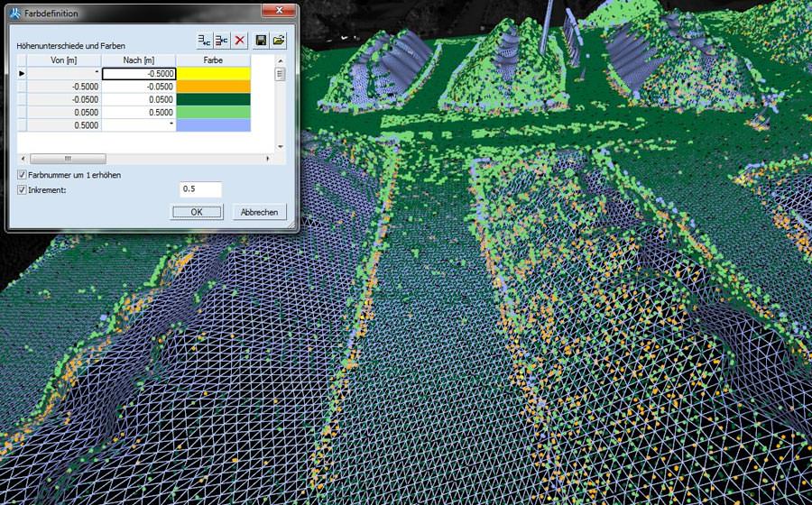Click the Nach cell with value 0.0500
Image resolution: width=812 pixels, height=505 pixels.
[139, 99]
